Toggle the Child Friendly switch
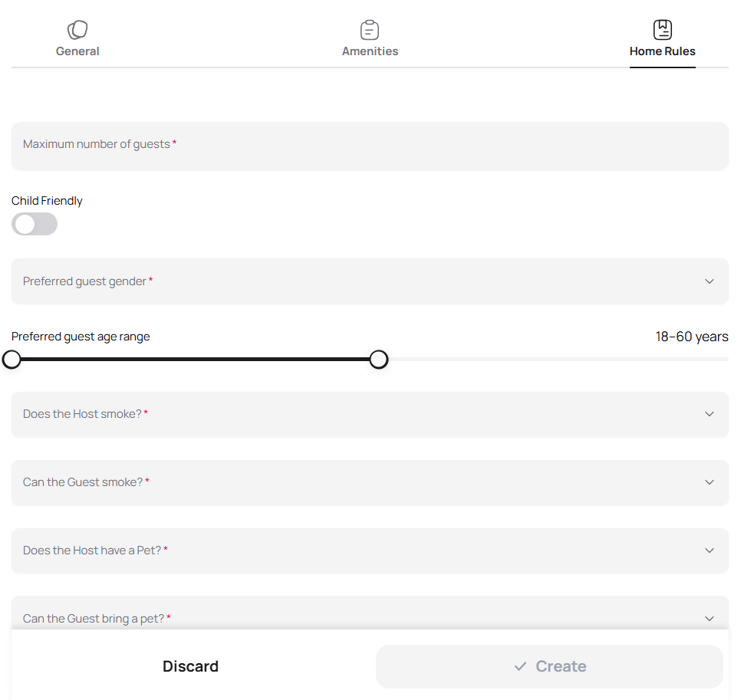754x700 pixels. pos(35,224)
